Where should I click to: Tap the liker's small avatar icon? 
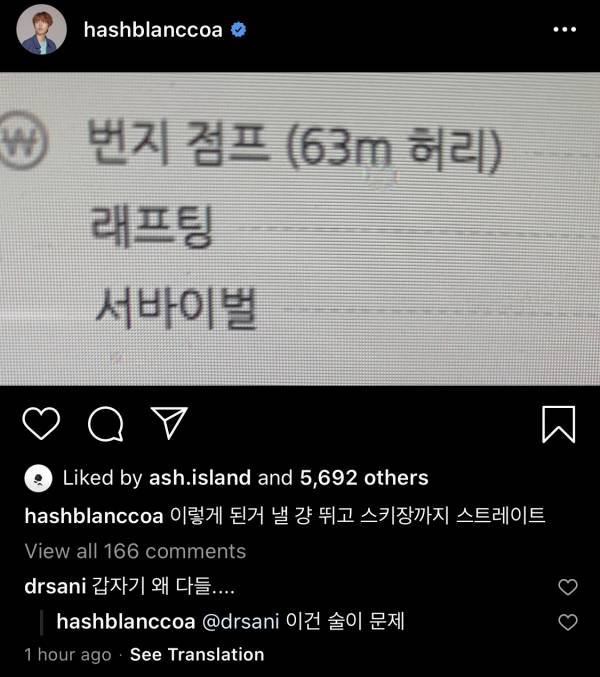(x=38, y=478)
